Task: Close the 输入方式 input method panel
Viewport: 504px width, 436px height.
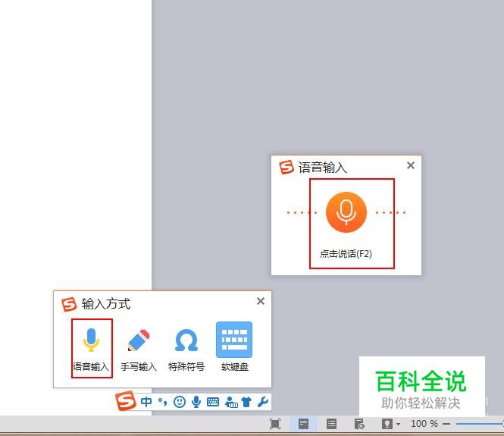Action: (x=261, y=301)
